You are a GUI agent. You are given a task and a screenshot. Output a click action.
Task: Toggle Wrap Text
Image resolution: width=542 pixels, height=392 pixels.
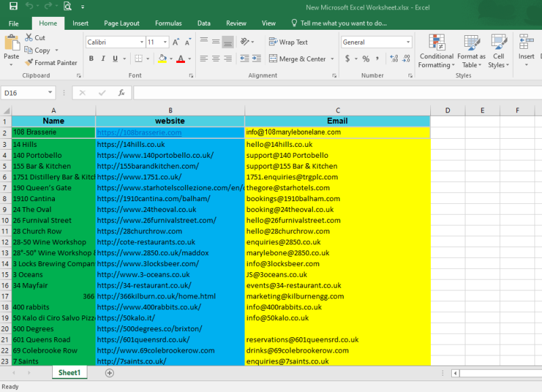pos(289,42)
